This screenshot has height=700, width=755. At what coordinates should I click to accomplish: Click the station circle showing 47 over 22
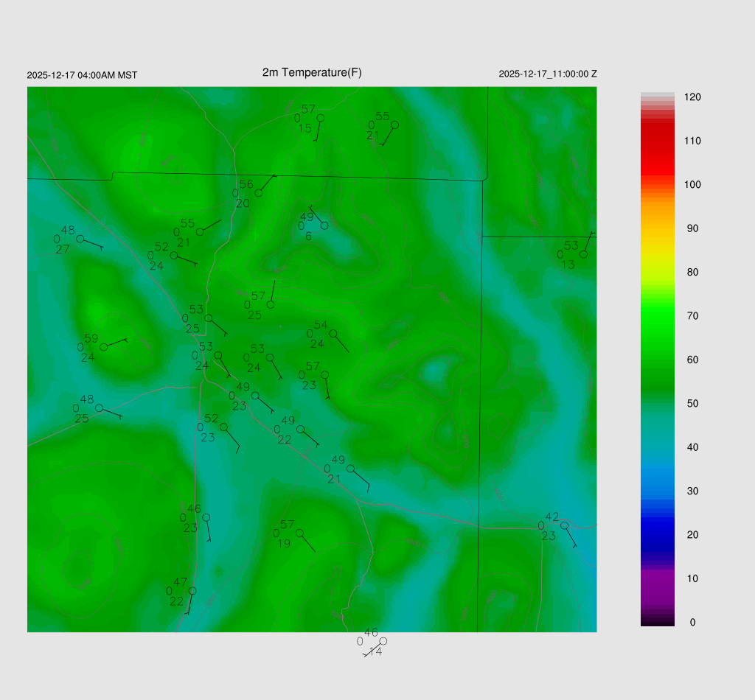[x=192, y=591]
